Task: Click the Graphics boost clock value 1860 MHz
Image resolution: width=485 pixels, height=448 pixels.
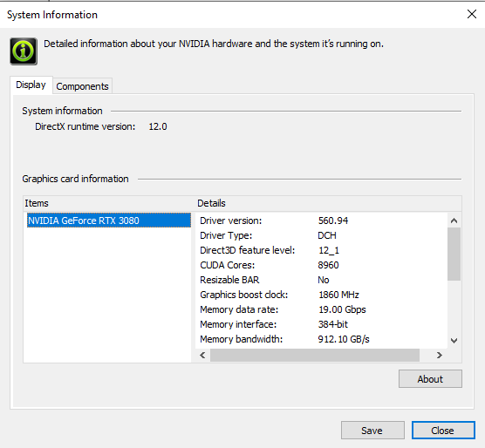Action: tap(338, 295)
